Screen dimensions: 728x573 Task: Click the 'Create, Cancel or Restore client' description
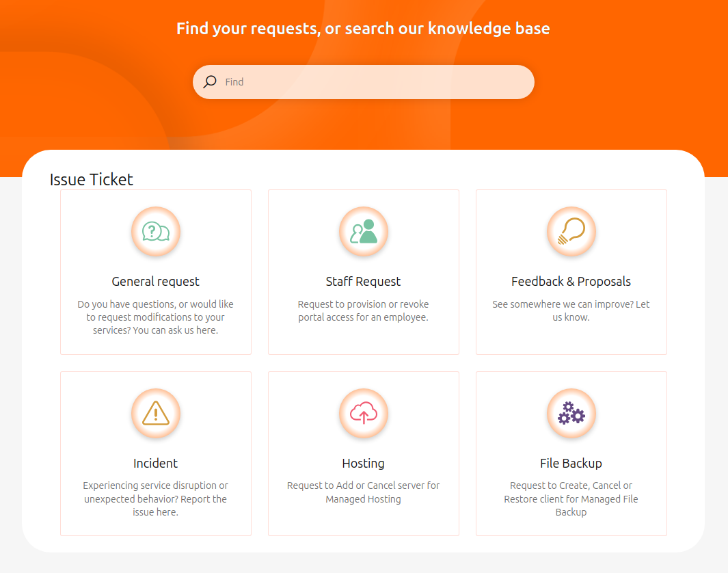pyautogui.click(x=571, y=498)
